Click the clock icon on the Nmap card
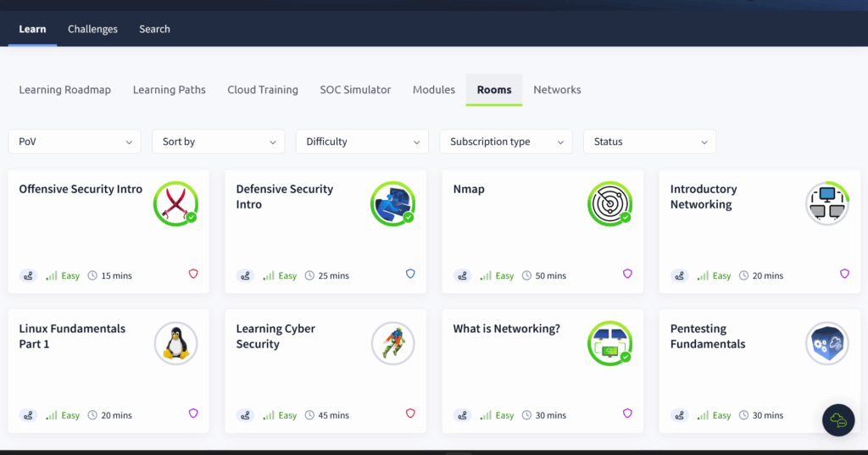Screen dimensions: 868x455 526,275
